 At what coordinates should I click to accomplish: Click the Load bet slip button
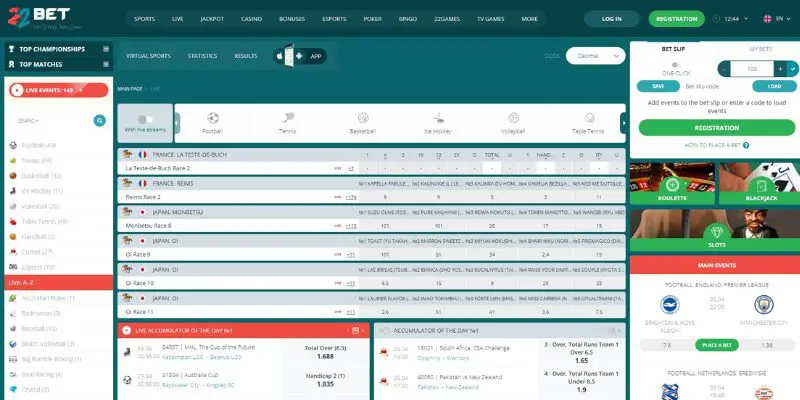(x=774, y=86)
